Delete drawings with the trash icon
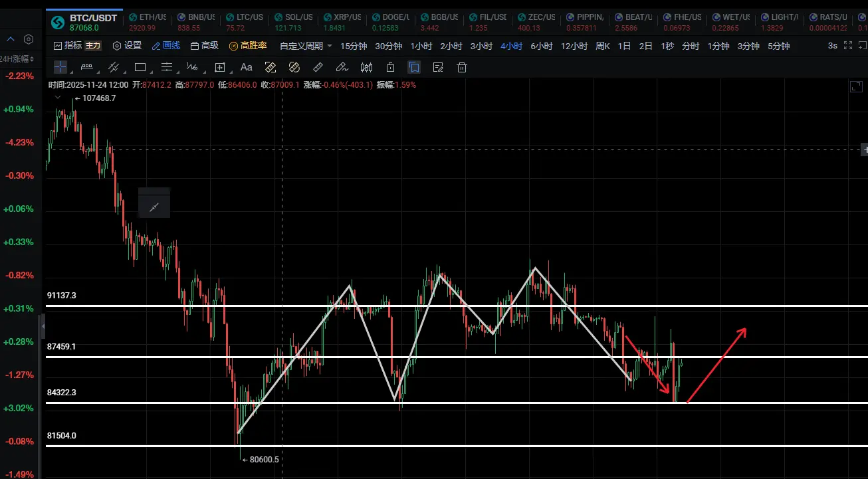 coord(462,67)
